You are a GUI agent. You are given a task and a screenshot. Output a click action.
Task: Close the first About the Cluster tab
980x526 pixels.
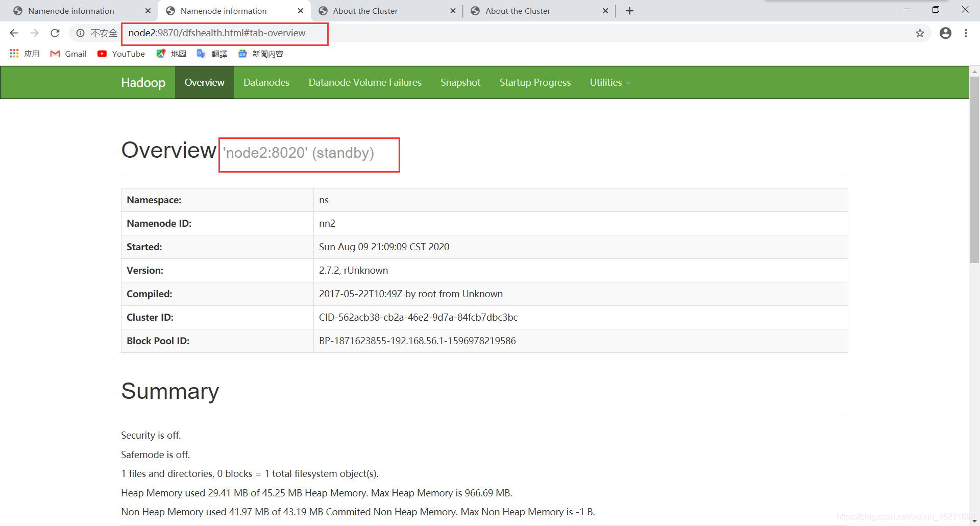pyautogui.click(x=453, y=11)
